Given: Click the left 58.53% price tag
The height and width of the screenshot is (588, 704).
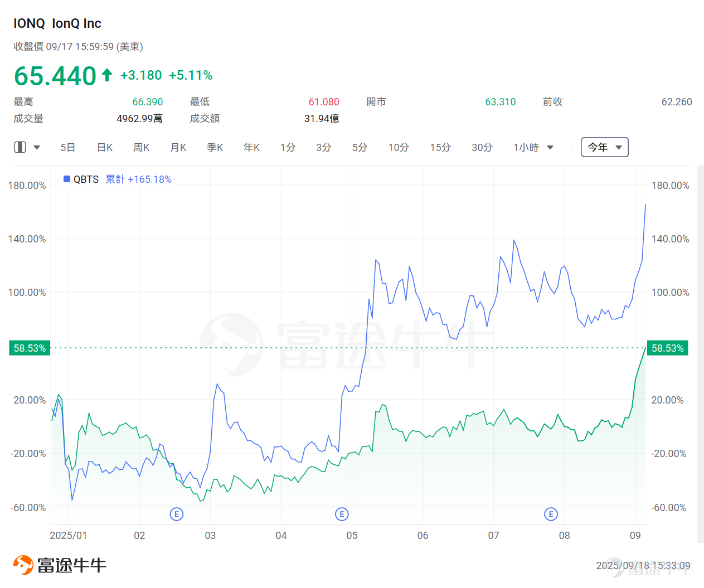Looking at the screenshot, I should pyautogui.click(x=30, y=348).
